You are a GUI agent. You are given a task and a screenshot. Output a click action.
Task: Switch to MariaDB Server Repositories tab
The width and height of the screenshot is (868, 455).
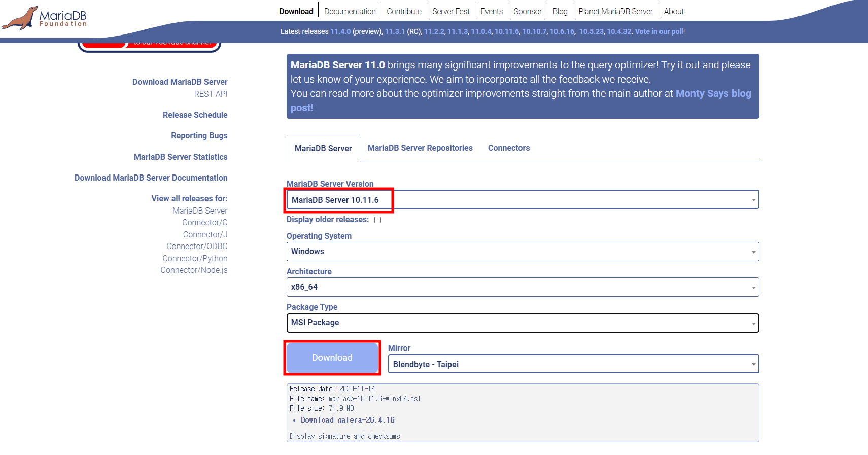click(x=420, y=148)
